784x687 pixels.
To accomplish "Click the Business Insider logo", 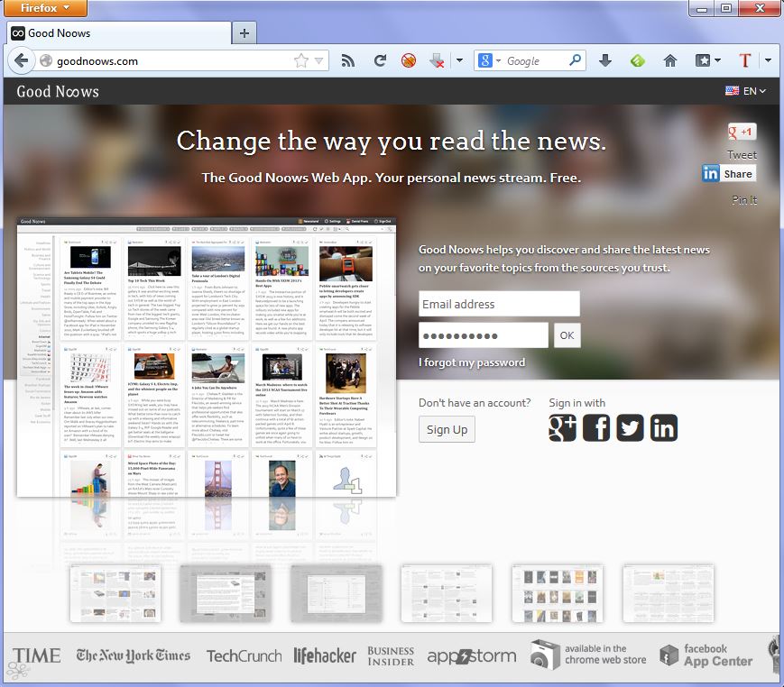I will (391, 656).
